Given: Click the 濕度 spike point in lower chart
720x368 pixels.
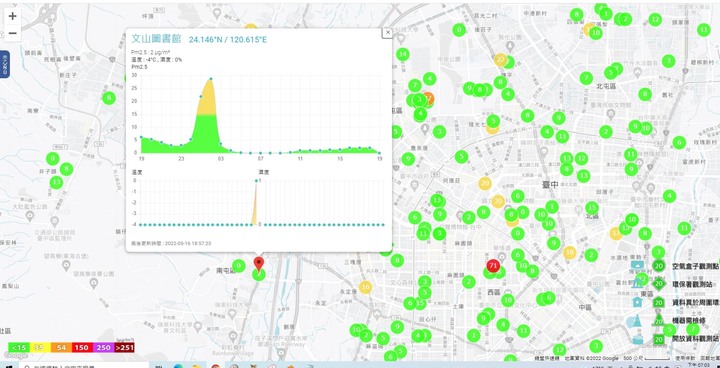Looking at the screenshot, I should pyautogui.click(x=257, y=181).
